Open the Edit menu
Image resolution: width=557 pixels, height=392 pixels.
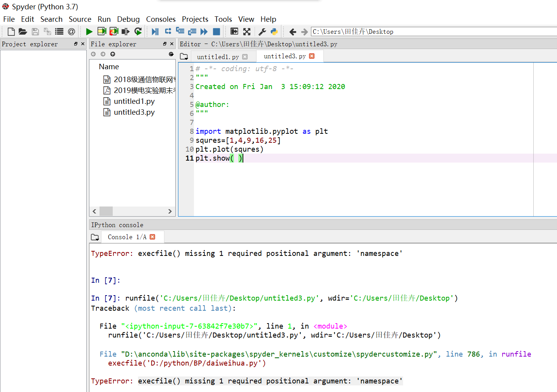28,19
